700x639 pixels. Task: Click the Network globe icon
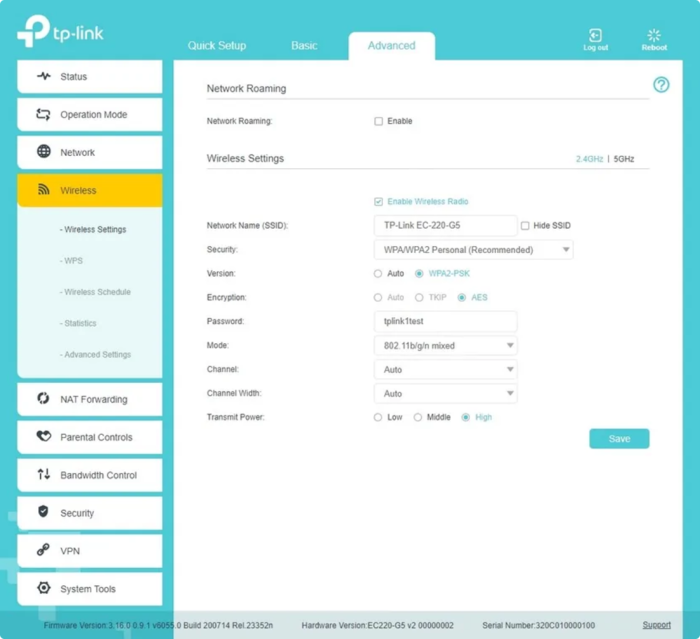tap(44, 152)
